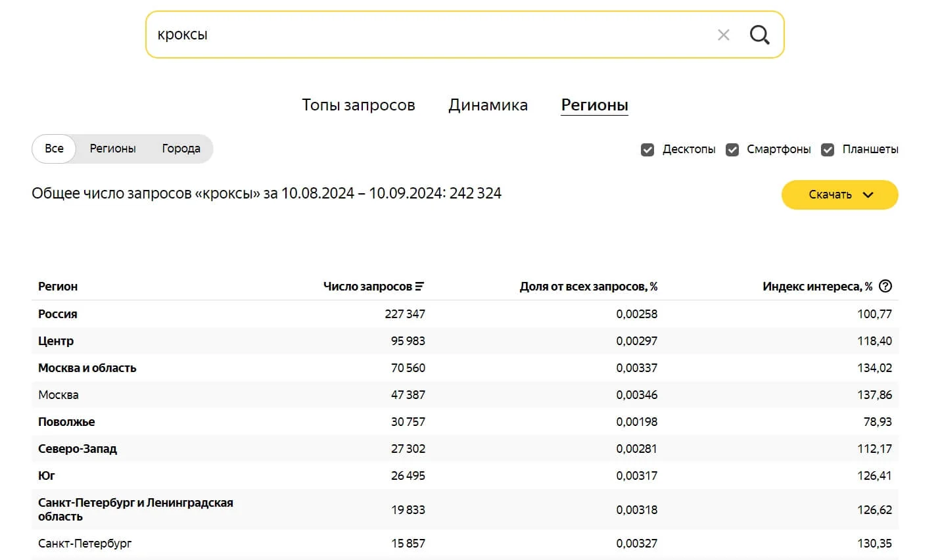Clear the search field with X icon

(x=723, y=35)
